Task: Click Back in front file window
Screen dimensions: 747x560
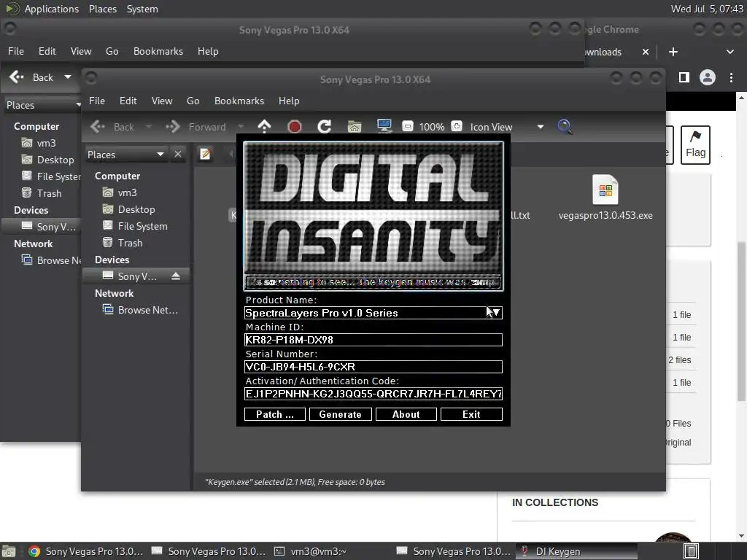Action: coord(112,127)
